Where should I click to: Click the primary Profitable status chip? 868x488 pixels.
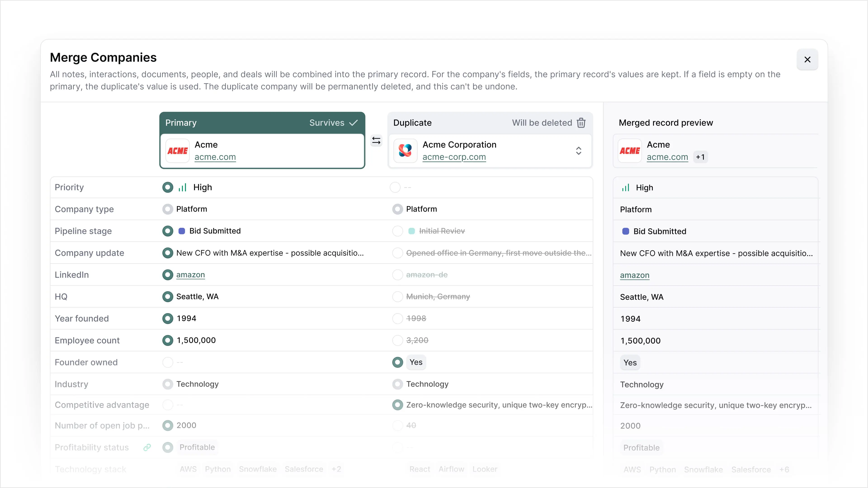point(197,447)
